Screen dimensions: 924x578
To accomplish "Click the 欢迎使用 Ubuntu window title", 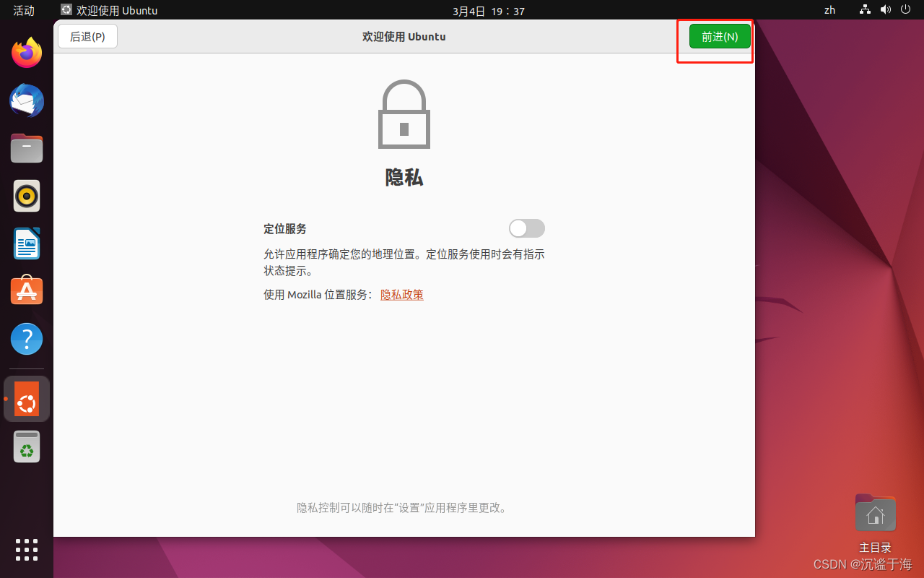I will click(x=404, y=36).
